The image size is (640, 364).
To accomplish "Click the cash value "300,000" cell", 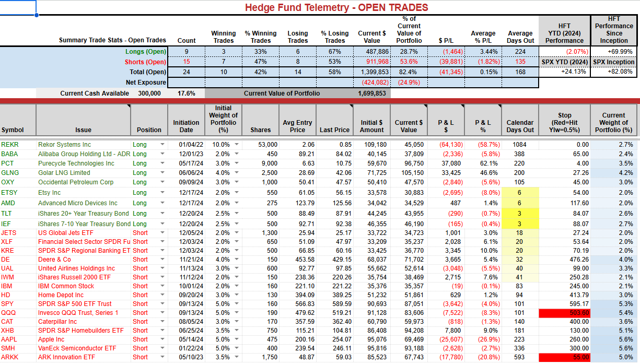I will pyautogui.click(x=149, y=93).
